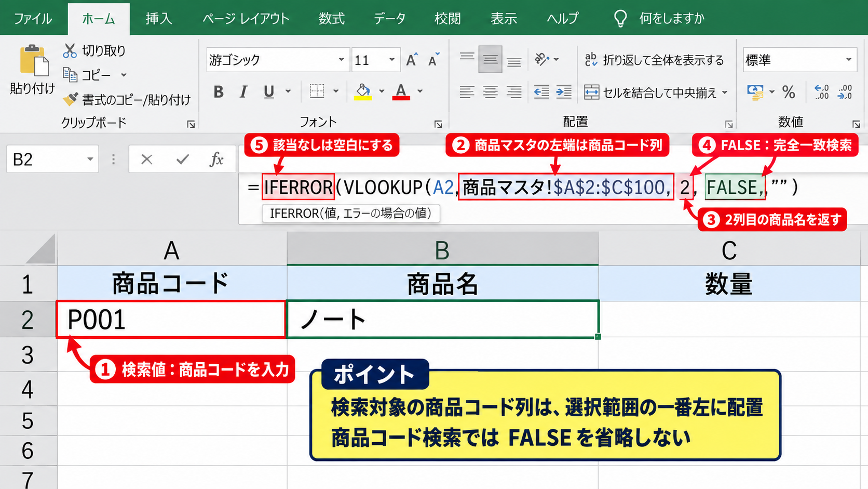868x489 pixels.
Task: Click the Format Painter (書式のコピー/貼り付け) brush
Action: point(70,99)
